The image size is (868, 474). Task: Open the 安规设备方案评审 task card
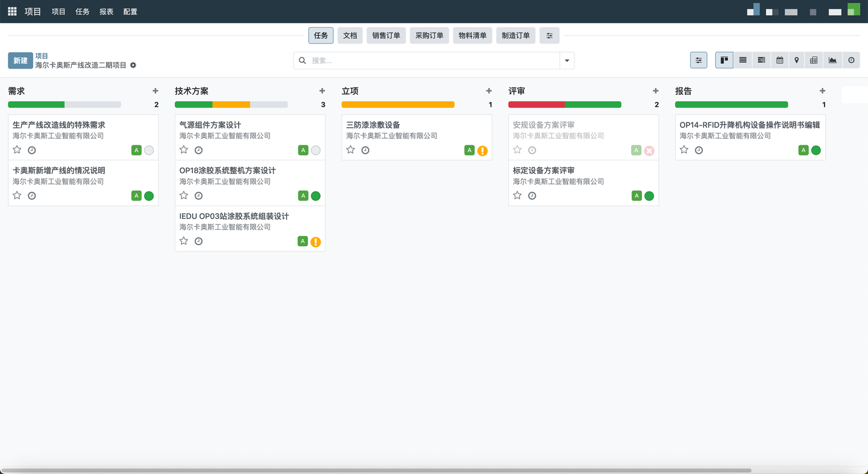583,137
